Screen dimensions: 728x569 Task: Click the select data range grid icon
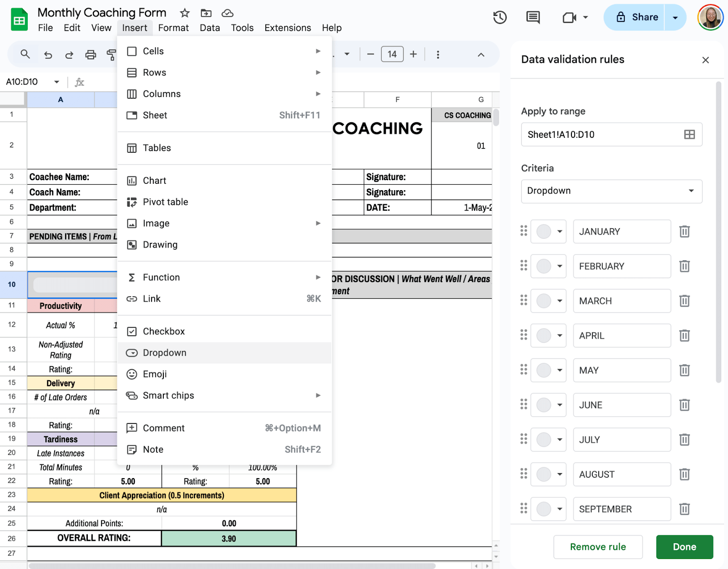coord(689,135)
